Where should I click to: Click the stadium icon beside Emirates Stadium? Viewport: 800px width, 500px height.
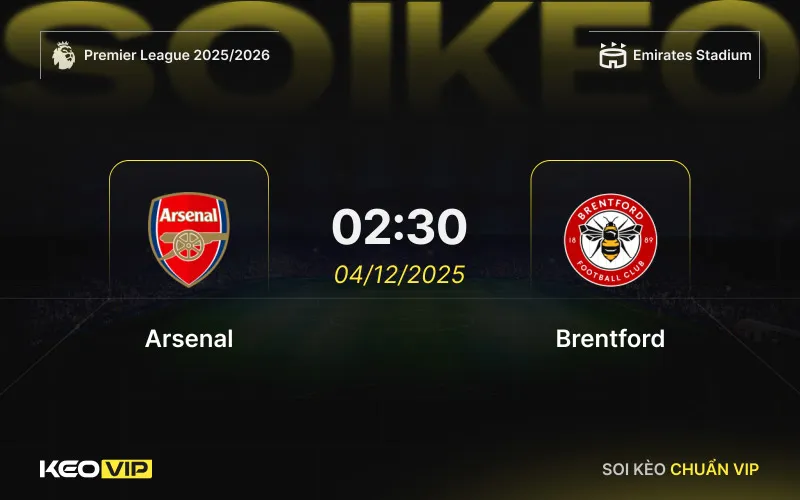[612, 55]
